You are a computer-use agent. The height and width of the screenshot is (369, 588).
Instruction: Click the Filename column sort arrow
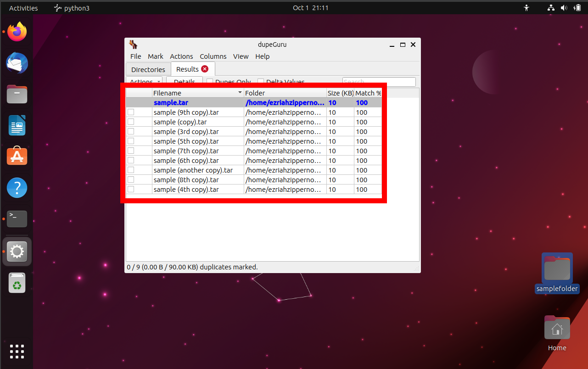pos(239,92)
